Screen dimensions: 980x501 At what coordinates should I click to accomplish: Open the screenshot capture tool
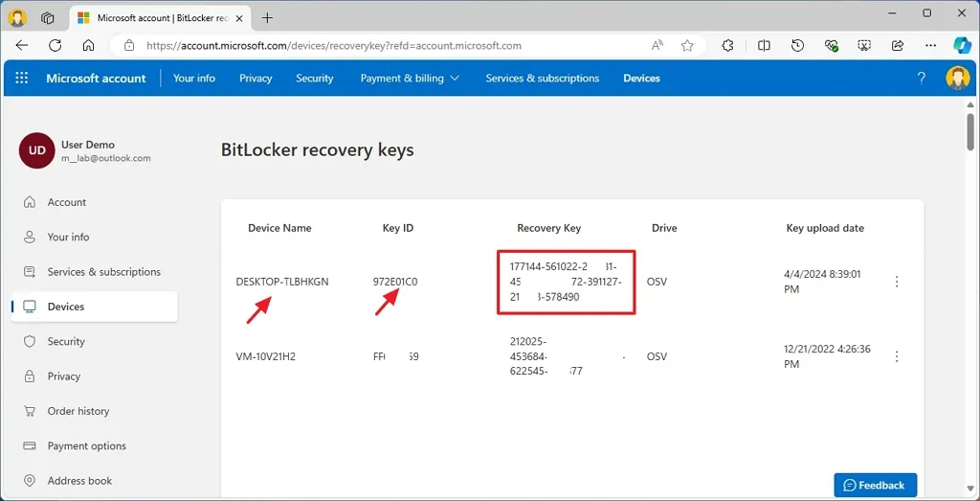click(864, 46)
